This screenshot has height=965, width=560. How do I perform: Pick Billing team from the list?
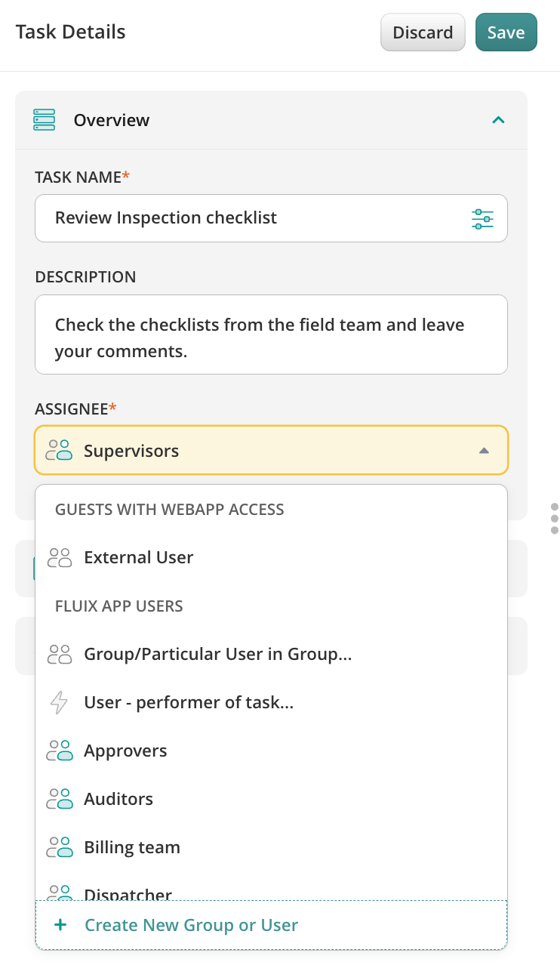[132, 848]
